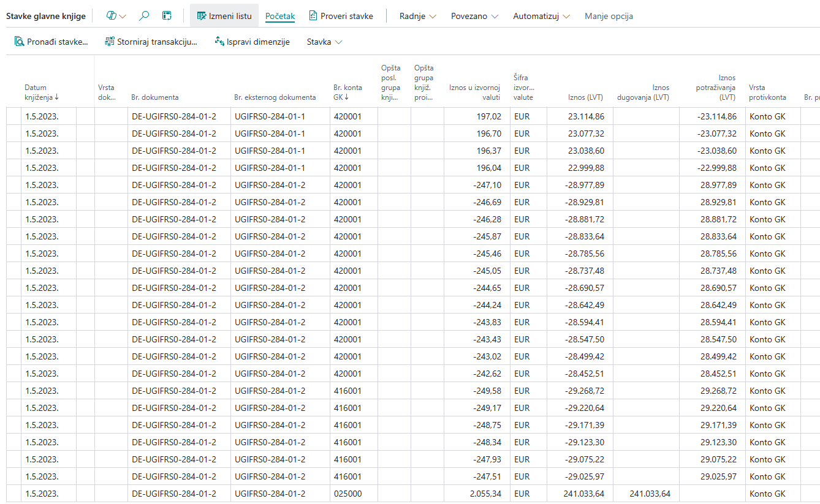Switch to the Početak tab

coord(280,16)
